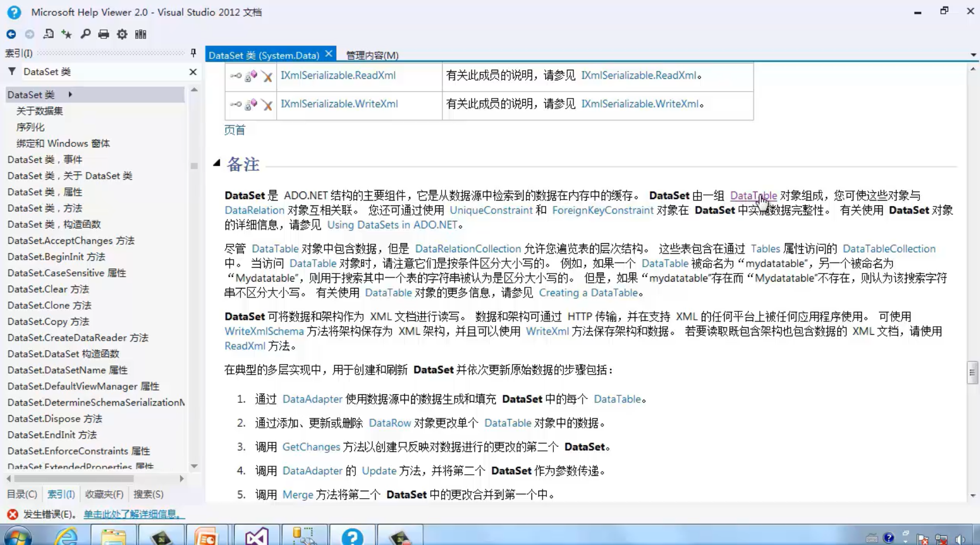Expand the DataSet 类 index entry arrow

click(x=70, y=94)
